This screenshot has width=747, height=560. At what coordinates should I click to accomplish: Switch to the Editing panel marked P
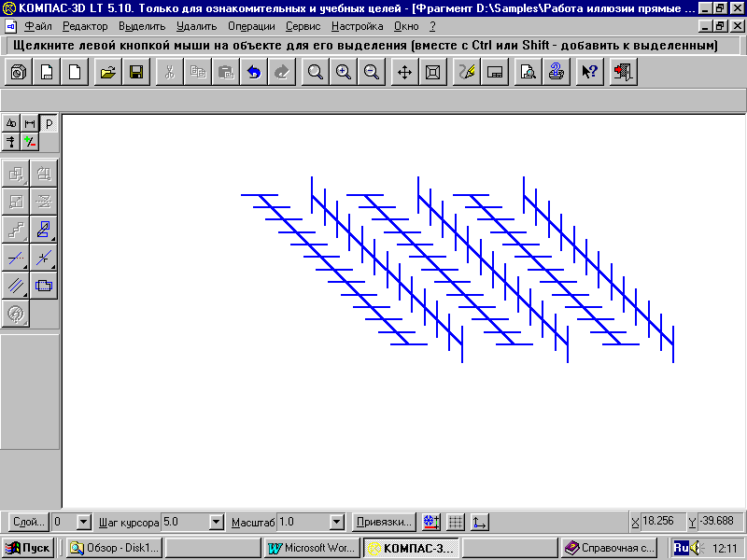pyautogui.click(x=49, y=124)
